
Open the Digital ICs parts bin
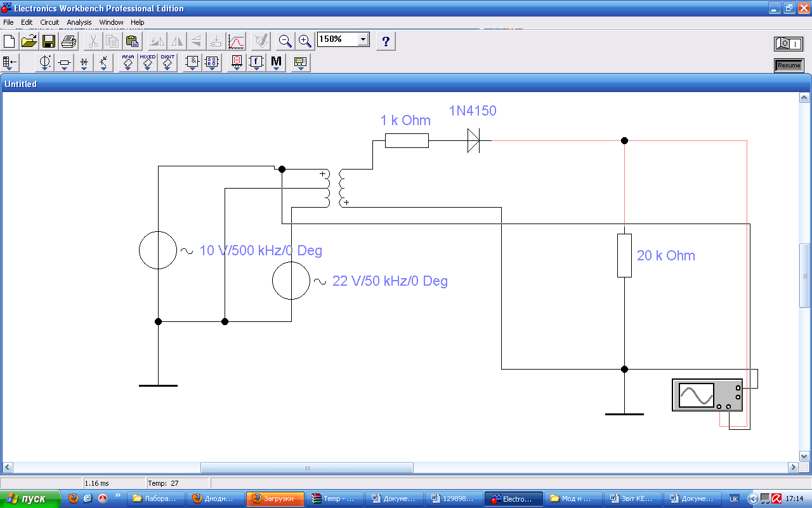[167, 63]
